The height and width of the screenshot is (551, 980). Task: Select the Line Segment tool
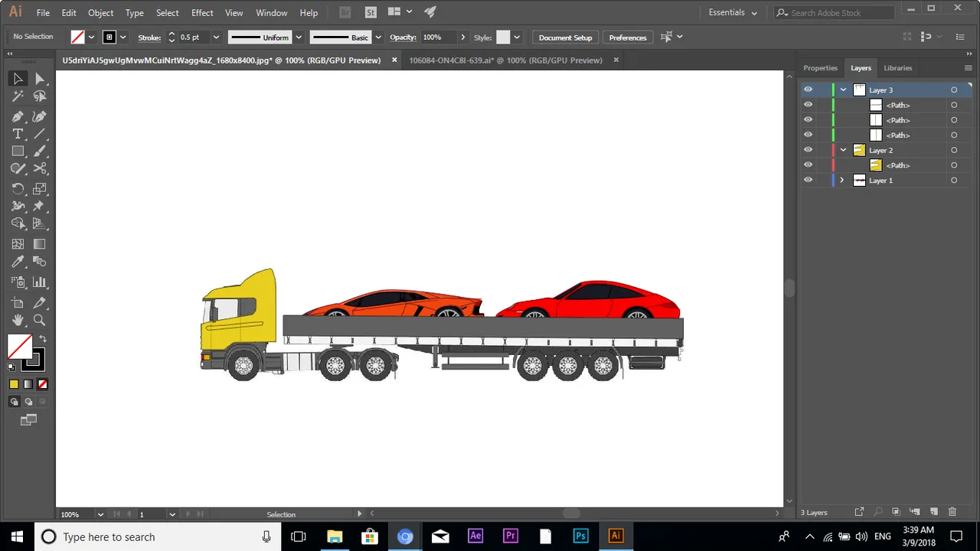click(40, 134)
